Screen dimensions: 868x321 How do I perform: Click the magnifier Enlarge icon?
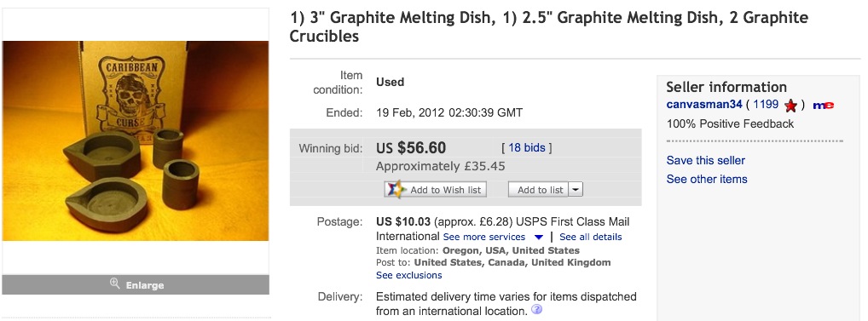coord(114,284)
